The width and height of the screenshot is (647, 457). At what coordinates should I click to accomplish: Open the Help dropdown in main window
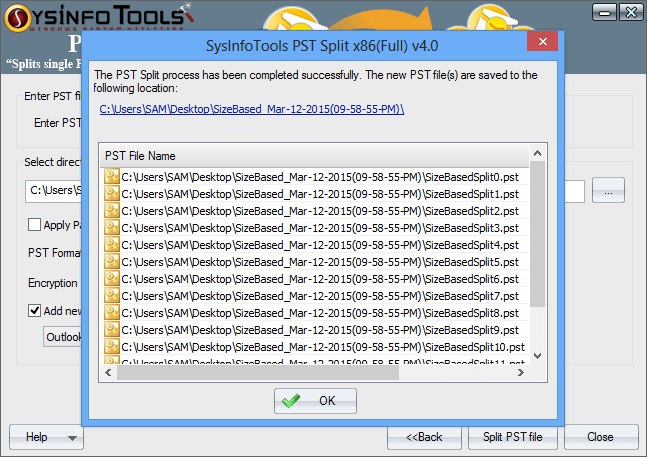46,437
